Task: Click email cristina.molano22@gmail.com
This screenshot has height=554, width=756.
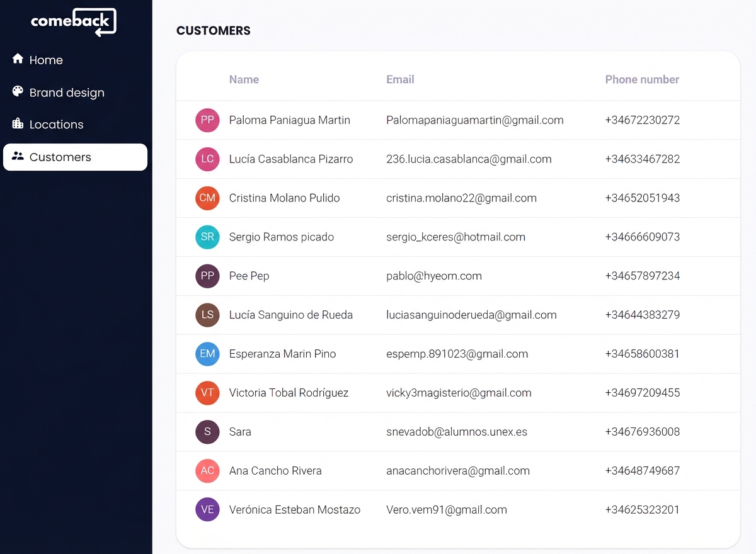Action: [x=461, y=198]
